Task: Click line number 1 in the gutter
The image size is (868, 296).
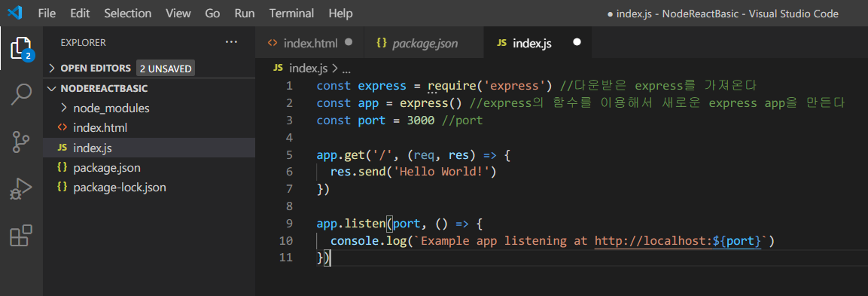Action: pyautogui.click(x=289, y=86)
